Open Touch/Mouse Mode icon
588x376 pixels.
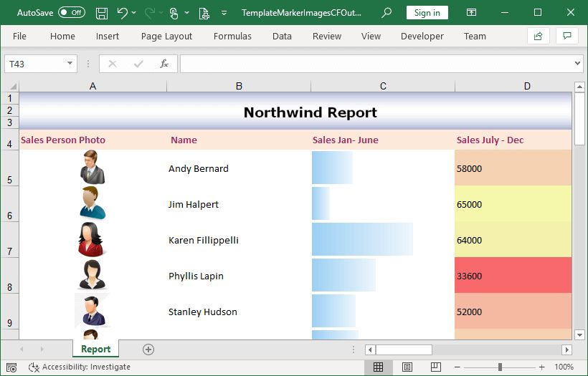(174, 13)
